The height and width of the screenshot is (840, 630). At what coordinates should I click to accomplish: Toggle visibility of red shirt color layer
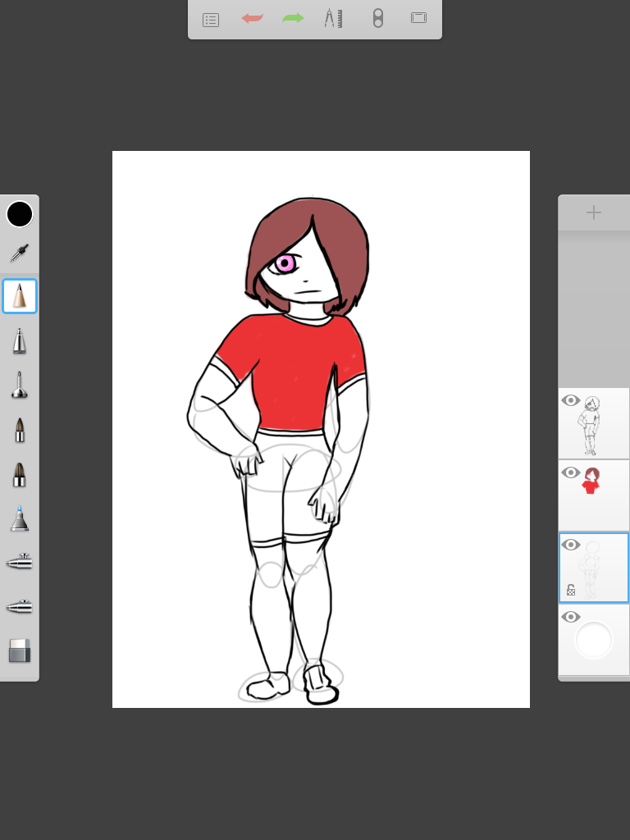571,473
